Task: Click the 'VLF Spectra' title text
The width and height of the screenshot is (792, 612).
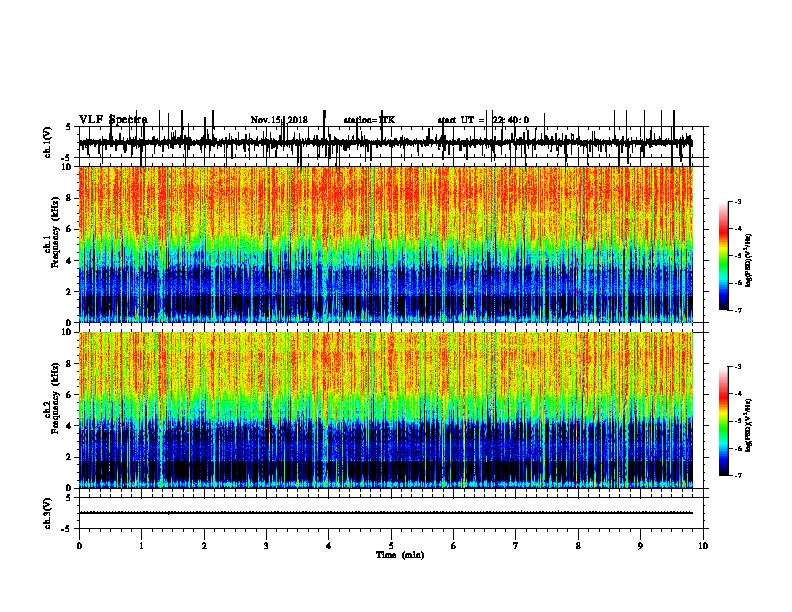Action: [x=113, y=120]
